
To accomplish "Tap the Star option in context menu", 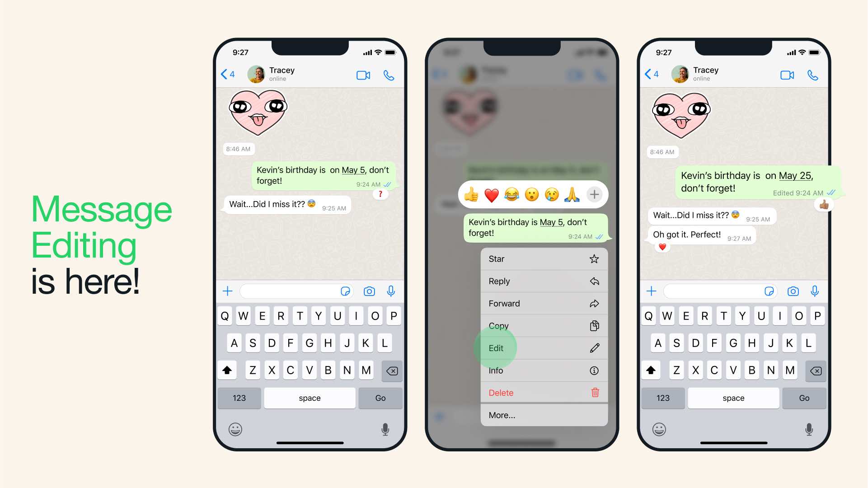I will [544, 258].
